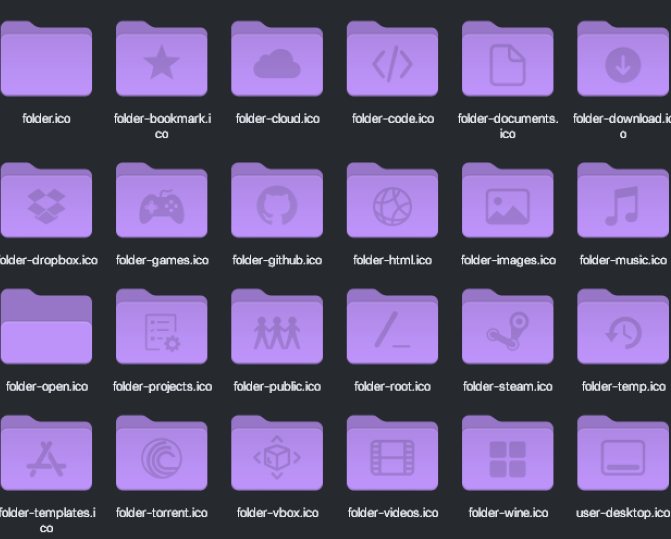671x539 pixels.
Task: Click the folder-projects.ico icon
Action: (162, 331)
